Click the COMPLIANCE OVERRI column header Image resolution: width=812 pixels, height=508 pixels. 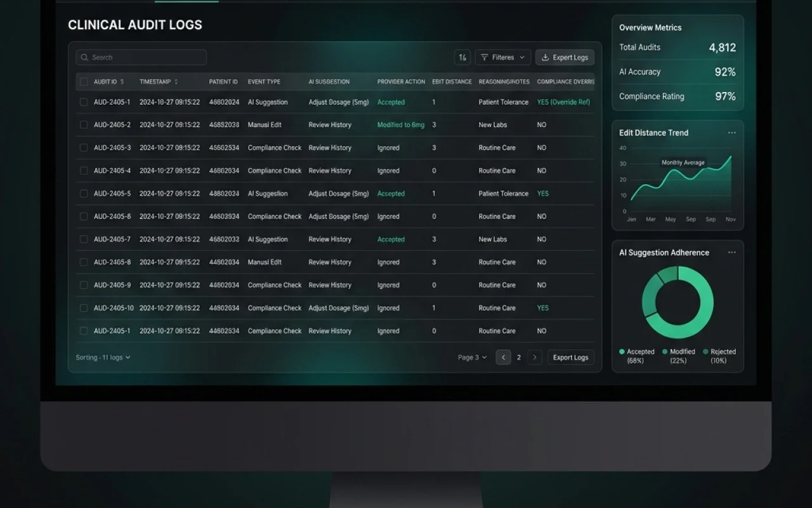(566, 82)
